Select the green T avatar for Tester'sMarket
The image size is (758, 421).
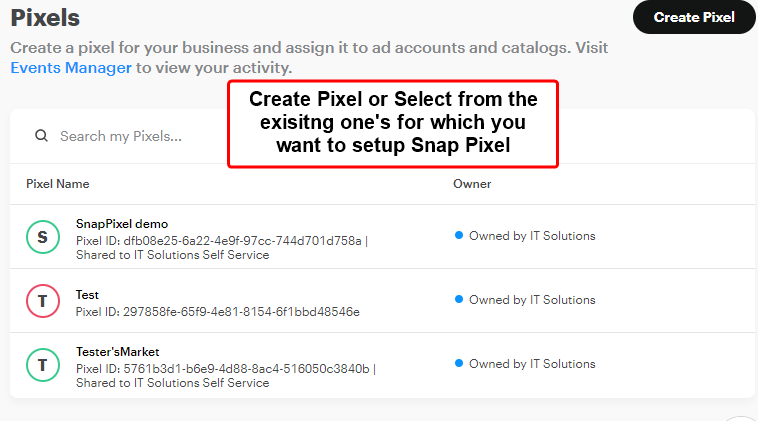pos(43,365)
